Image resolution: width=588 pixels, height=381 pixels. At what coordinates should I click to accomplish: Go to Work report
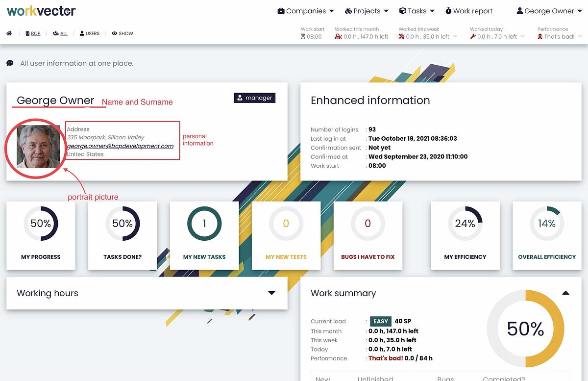tap(468, 11)
